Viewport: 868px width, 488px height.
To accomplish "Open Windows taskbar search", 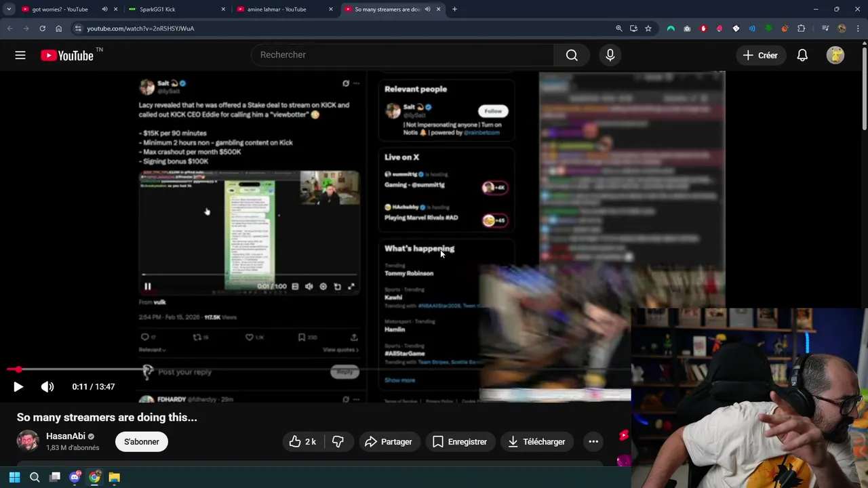I will click(x=35, y=477).
